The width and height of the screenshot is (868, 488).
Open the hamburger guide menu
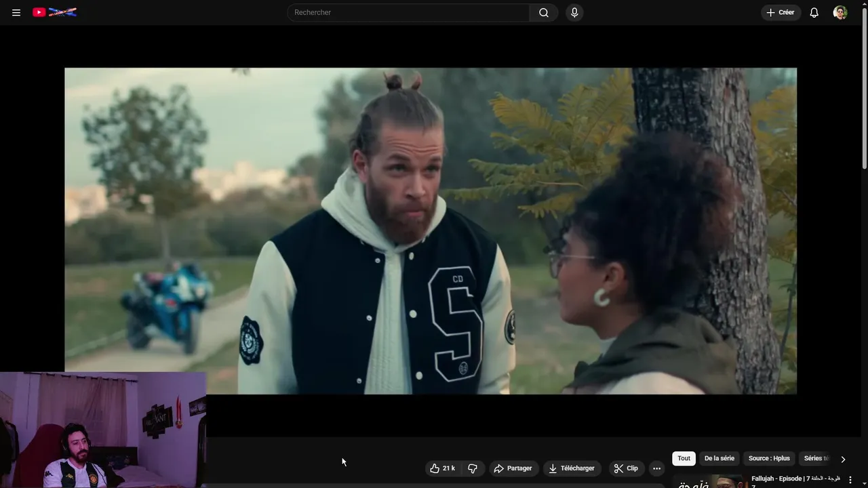pos(16,12)
